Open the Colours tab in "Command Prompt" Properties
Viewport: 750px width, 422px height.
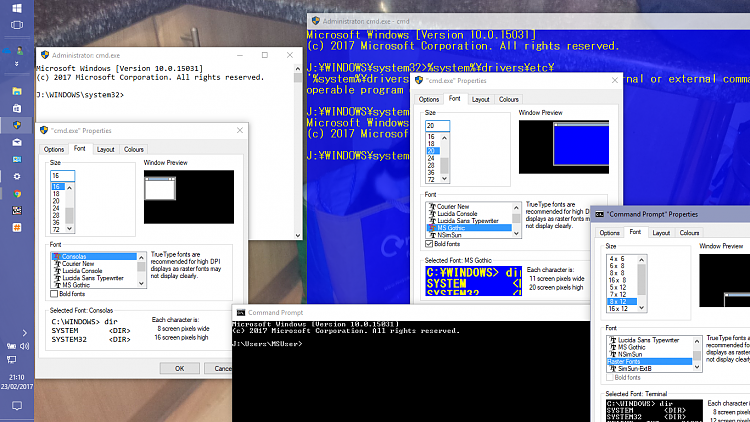point(689,233)
